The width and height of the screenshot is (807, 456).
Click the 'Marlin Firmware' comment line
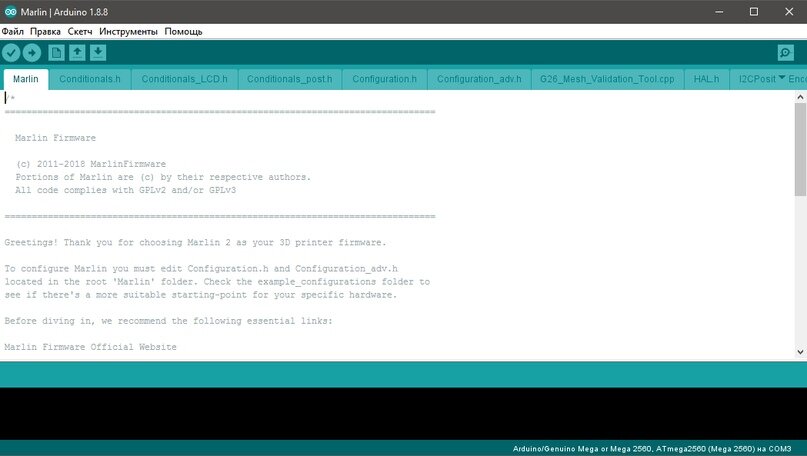[x=55, y=138]
